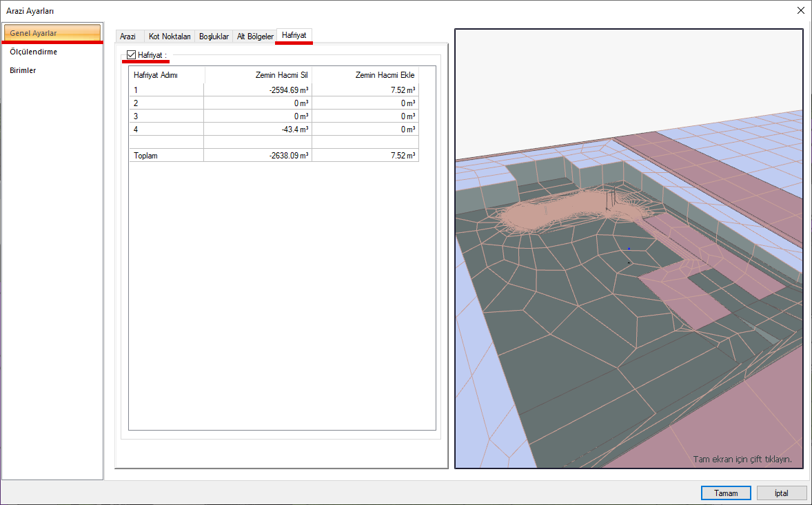Click the Zemin Hacmi Ekle column header
The image size is (812, 505).
tap(365, 75)
